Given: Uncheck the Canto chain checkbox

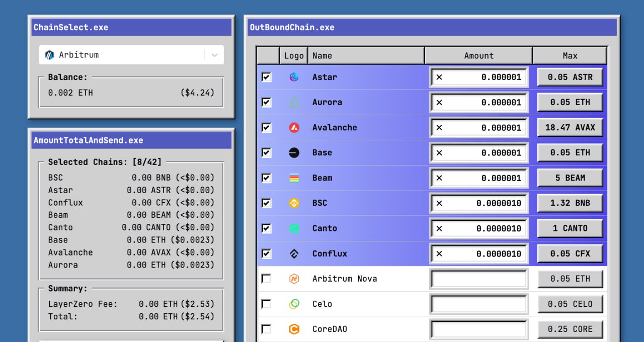Looking at the screenshot, I should [266, 228].
